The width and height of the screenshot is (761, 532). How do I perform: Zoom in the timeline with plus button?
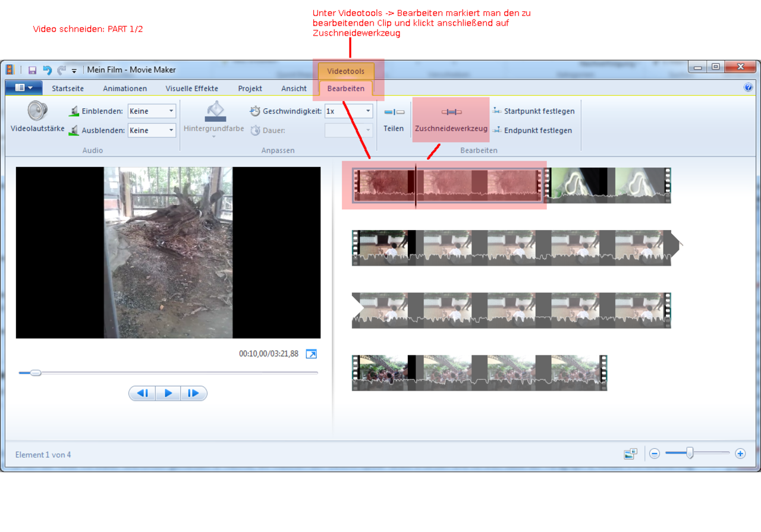[x=740, y=454]
